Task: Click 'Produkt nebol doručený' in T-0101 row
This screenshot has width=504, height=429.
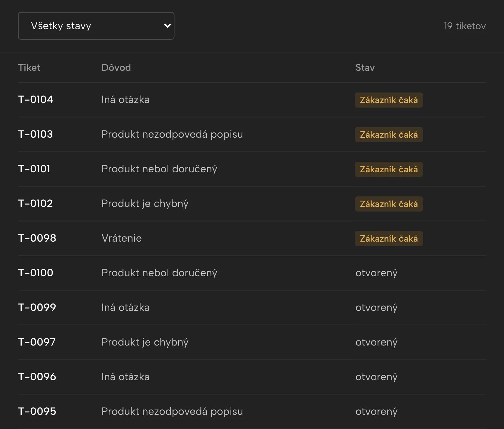Action: (x=159, y=169)
